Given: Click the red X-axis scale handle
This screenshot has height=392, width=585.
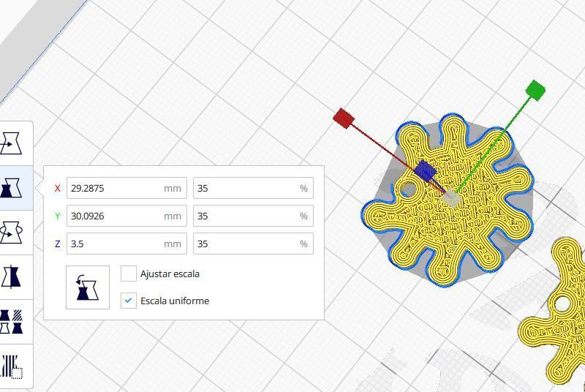Looking at the screenshot, I should [344, 118].
